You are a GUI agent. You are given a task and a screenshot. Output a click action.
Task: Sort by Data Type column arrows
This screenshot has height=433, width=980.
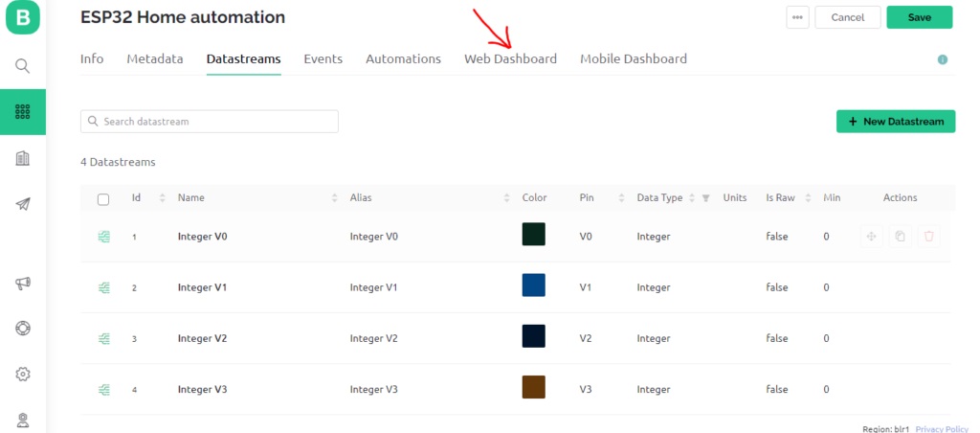(x=692, y=197)
